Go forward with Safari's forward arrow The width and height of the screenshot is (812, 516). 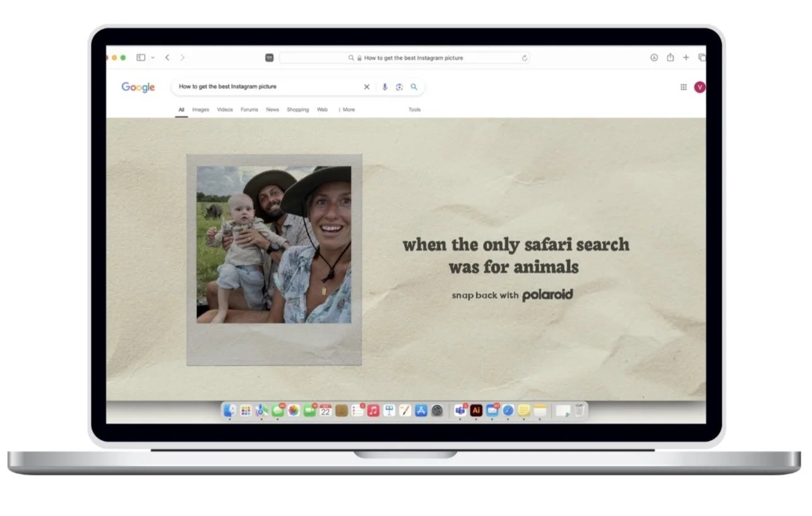pos(182,57)
